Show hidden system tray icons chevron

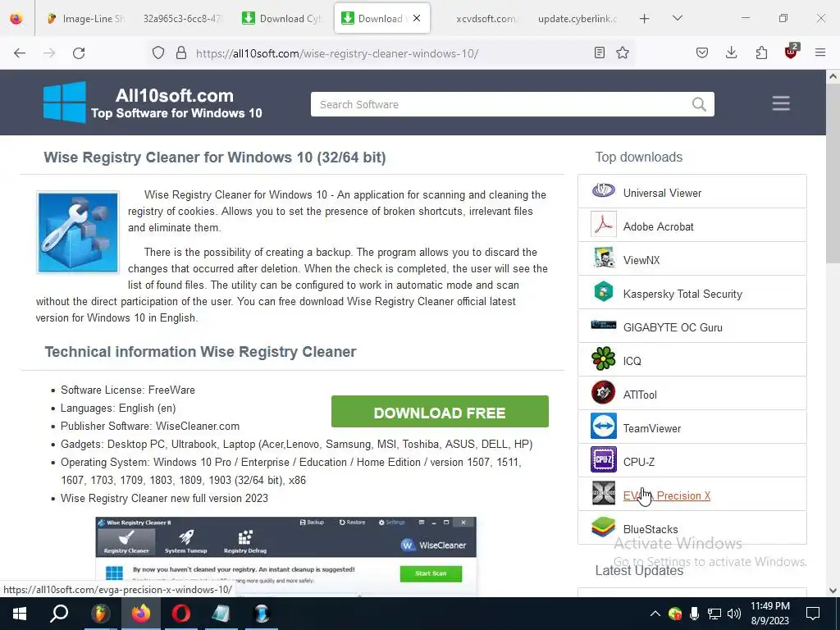coord(655,614)
